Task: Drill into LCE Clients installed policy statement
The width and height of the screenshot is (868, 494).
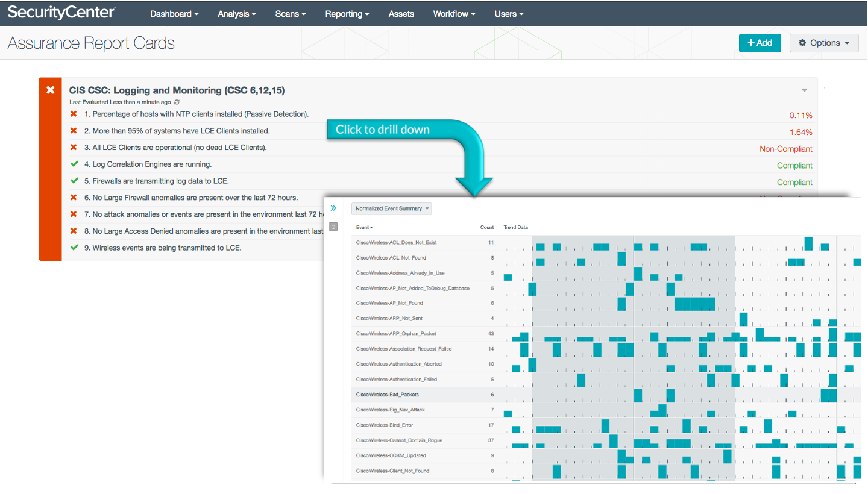Action: [x=177, y=131]
